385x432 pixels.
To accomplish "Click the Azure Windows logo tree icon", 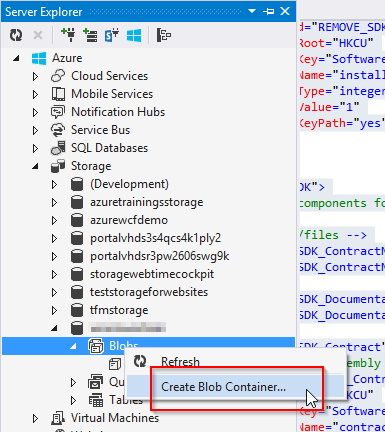I will 39,58.
